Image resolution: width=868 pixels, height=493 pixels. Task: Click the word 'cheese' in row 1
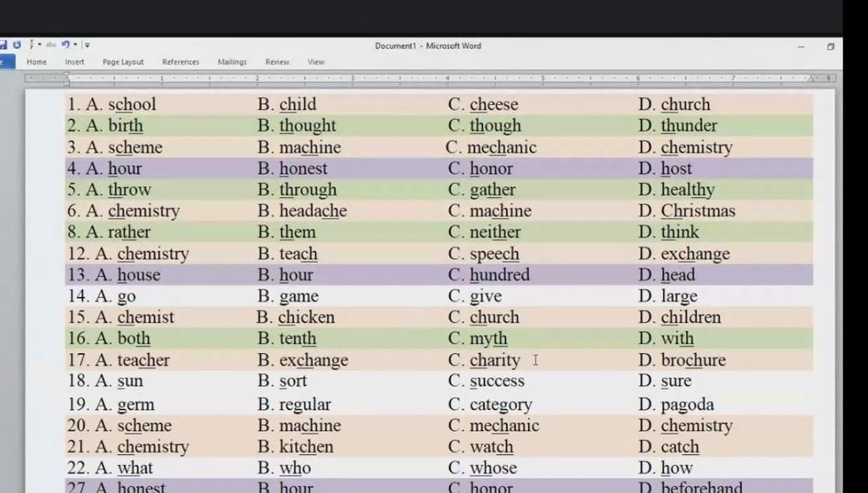pos(494,104)
